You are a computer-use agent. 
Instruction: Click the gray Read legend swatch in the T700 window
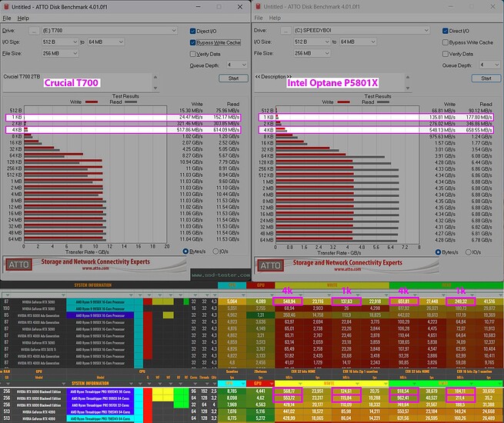pos(131,102)
